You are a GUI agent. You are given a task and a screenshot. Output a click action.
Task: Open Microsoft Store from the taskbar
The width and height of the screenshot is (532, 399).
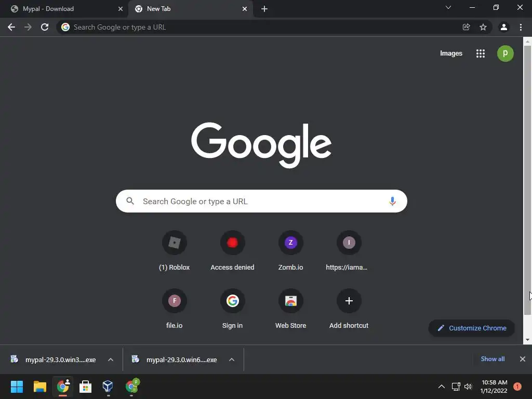(x=86, y=387)
